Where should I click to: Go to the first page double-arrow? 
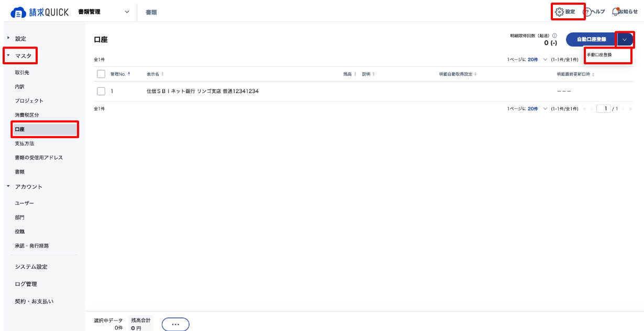coord(584,109)
